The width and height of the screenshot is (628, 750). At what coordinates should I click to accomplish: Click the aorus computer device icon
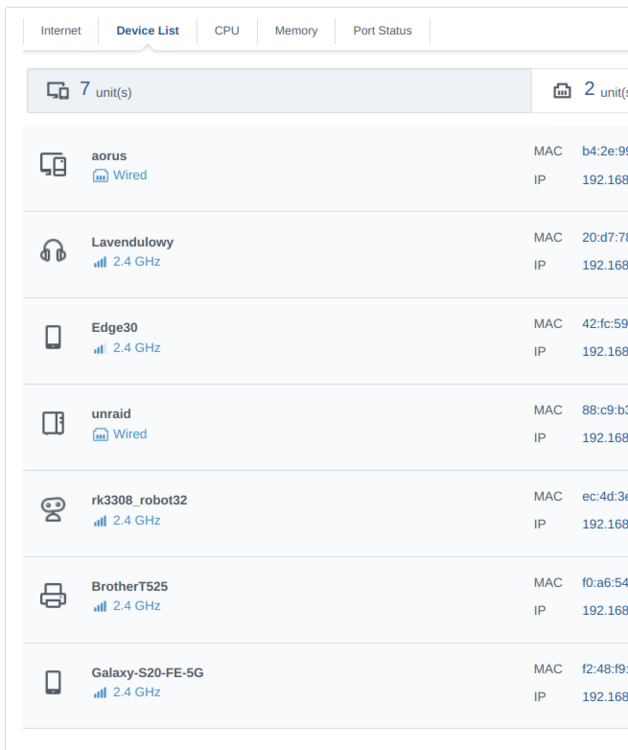coord(53,165)
